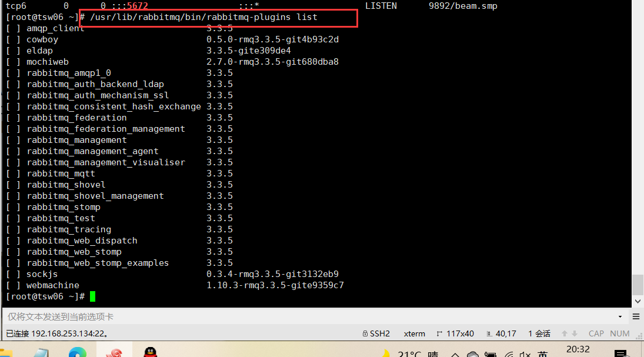The height and width of the screenshot is (357, 644).
Task: Click the rabbitmq_management plugin name
Action: pyautogui.click(x=77, y=140)
